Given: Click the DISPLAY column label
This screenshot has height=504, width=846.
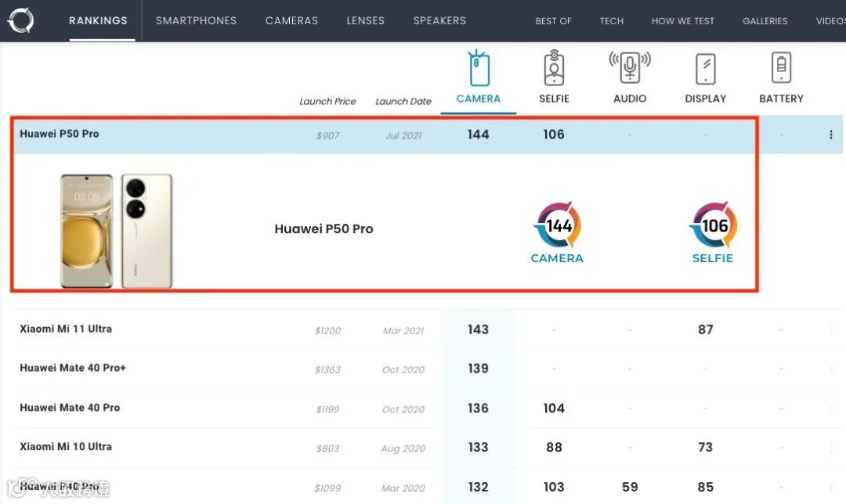Looking at the screenshot, I should 706,99.
